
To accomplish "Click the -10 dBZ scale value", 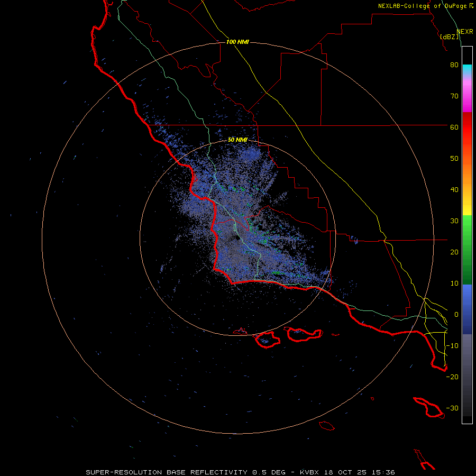I will tap(452, 346).
